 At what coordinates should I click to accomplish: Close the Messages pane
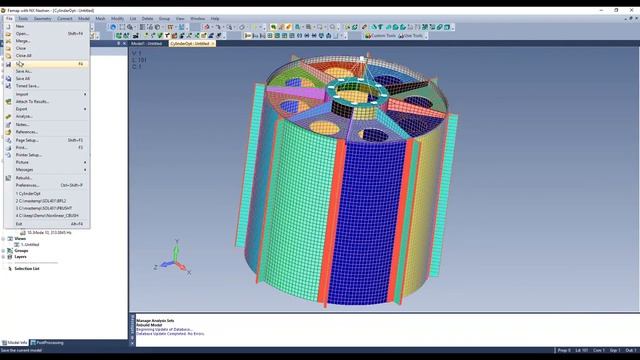[132, 343]
